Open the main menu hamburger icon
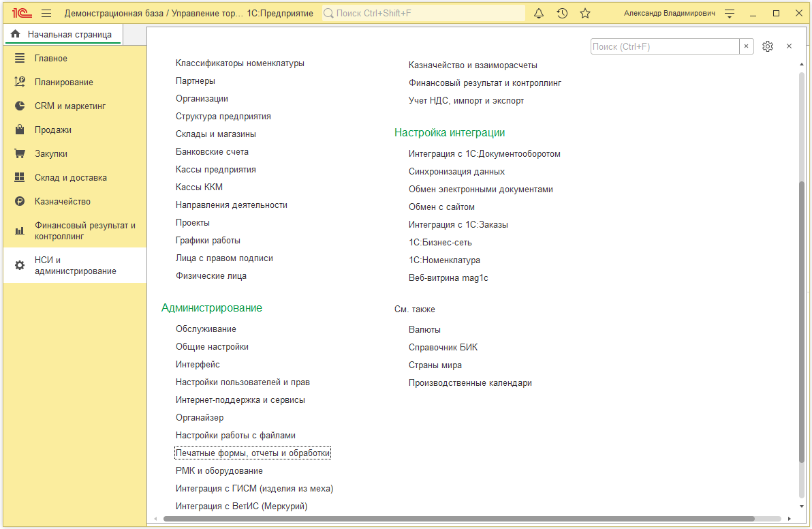The width and height of the screenshot is (812, 529). (x=46, y=14)
